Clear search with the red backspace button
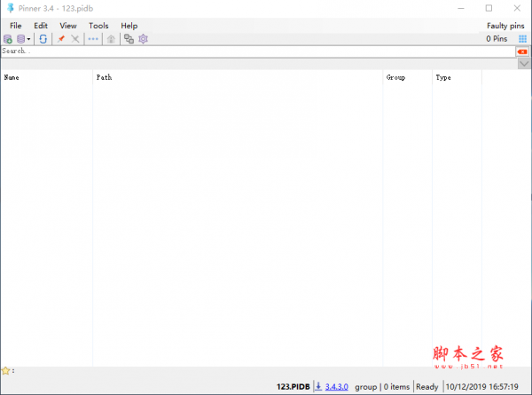The width and height of the screenshot is (532, 395). (x=522, y=51)
